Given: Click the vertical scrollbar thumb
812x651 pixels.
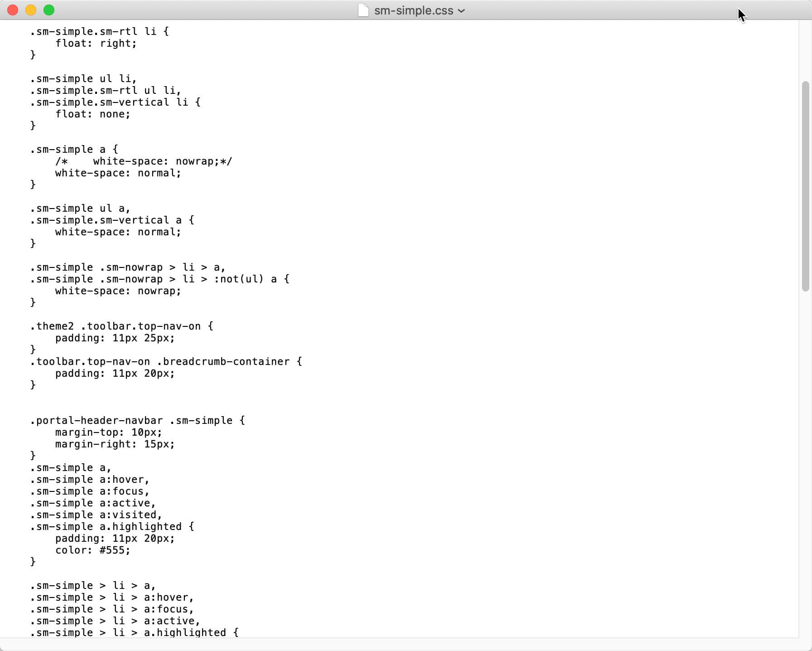Looking at the screenshot, I should pyautogui.click(x=805, y=186).
